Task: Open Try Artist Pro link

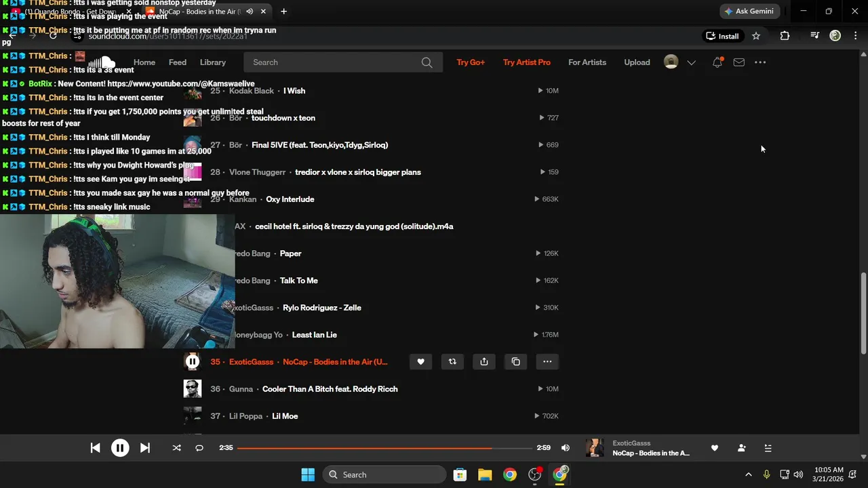Action: 527,62
